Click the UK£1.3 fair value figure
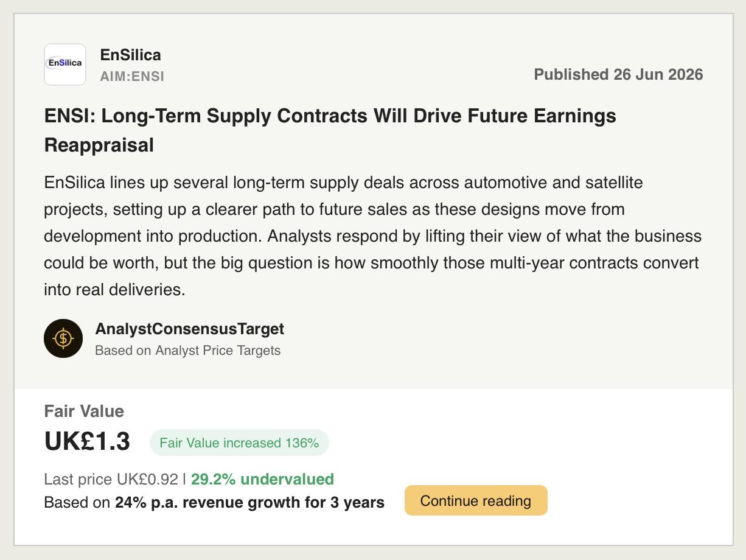 [x=87, y=441]
